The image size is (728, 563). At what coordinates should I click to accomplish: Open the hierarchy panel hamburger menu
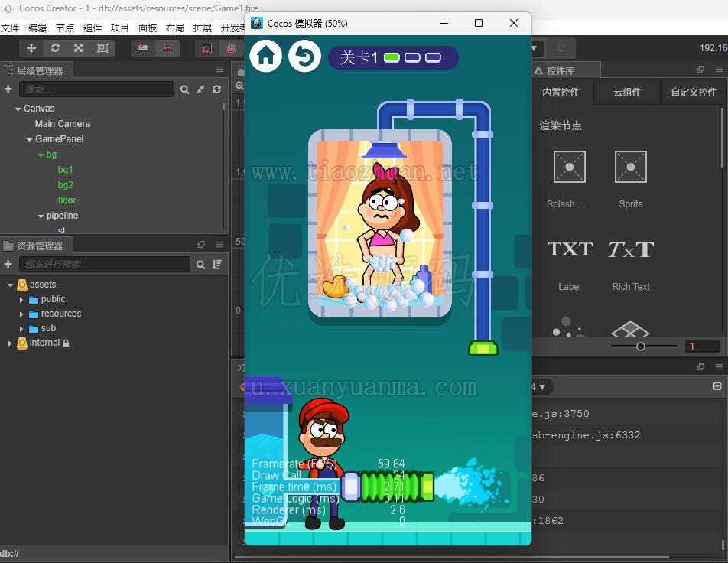pyautogui.click(x=219, y=69)
